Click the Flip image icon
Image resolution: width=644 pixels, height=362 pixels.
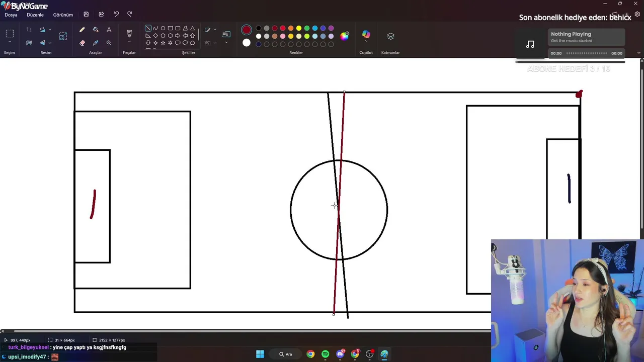coord(42,43)
